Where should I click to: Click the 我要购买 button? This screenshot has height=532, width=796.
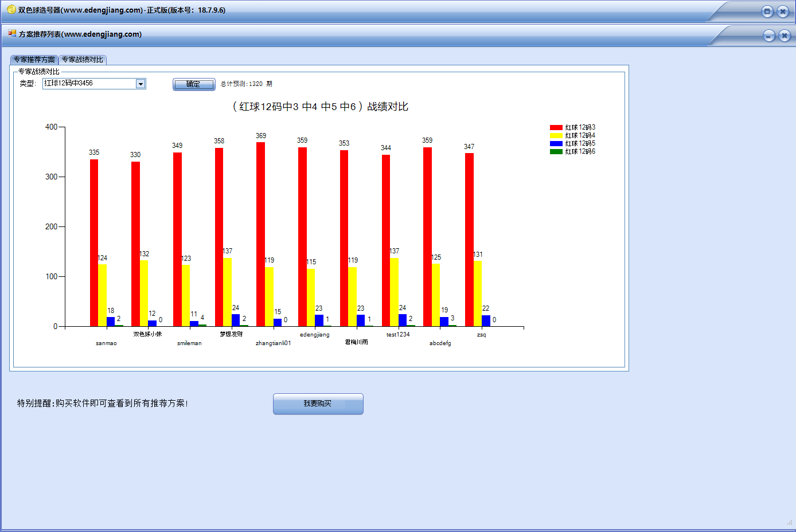[x=318, y=404]
